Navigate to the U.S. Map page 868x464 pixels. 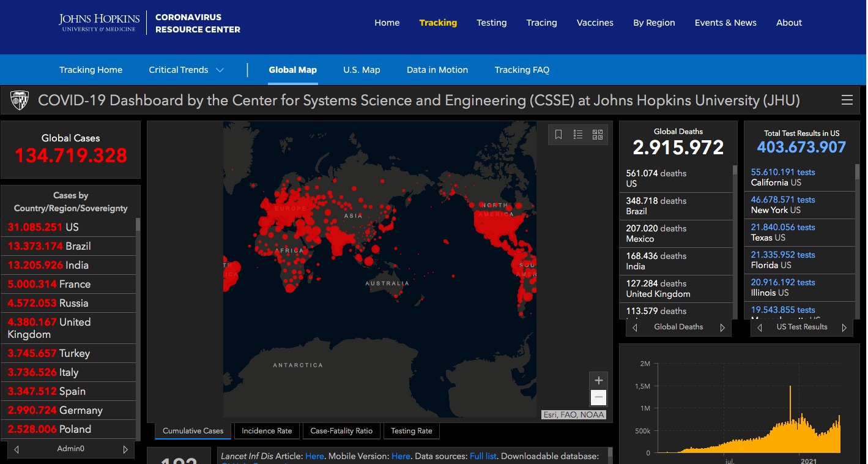point(362,70)
